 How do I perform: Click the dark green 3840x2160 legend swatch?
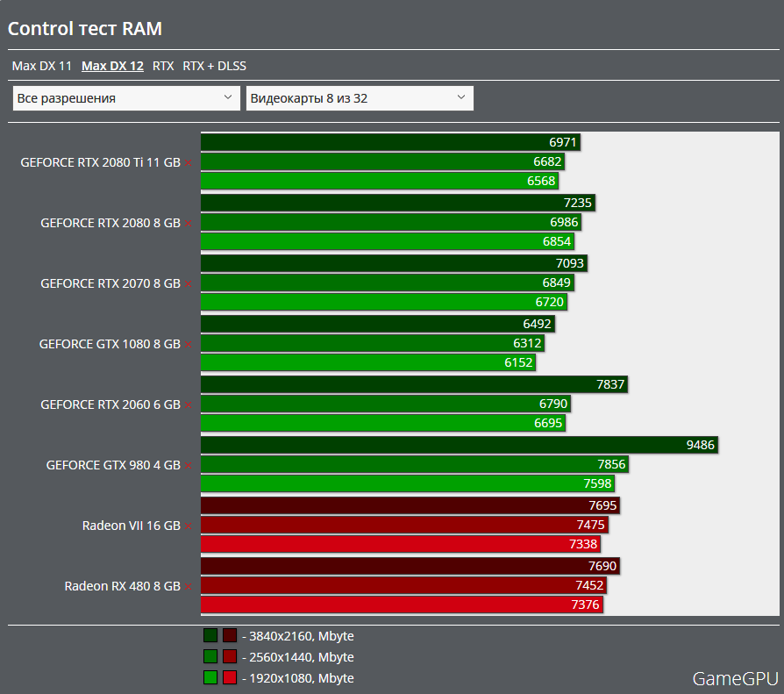210,635
